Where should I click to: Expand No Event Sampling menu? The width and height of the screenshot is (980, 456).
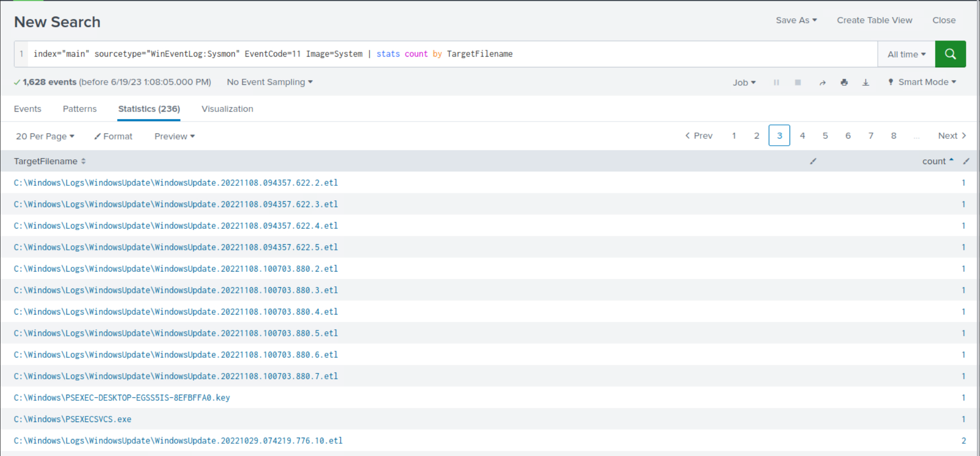click(270, 82)
